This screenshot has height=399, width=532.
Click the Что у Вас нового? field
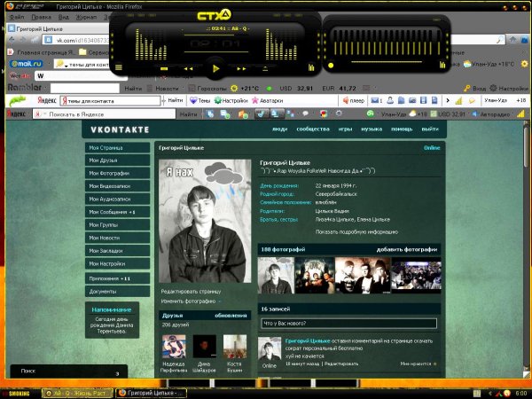click(x=348, y=324)
